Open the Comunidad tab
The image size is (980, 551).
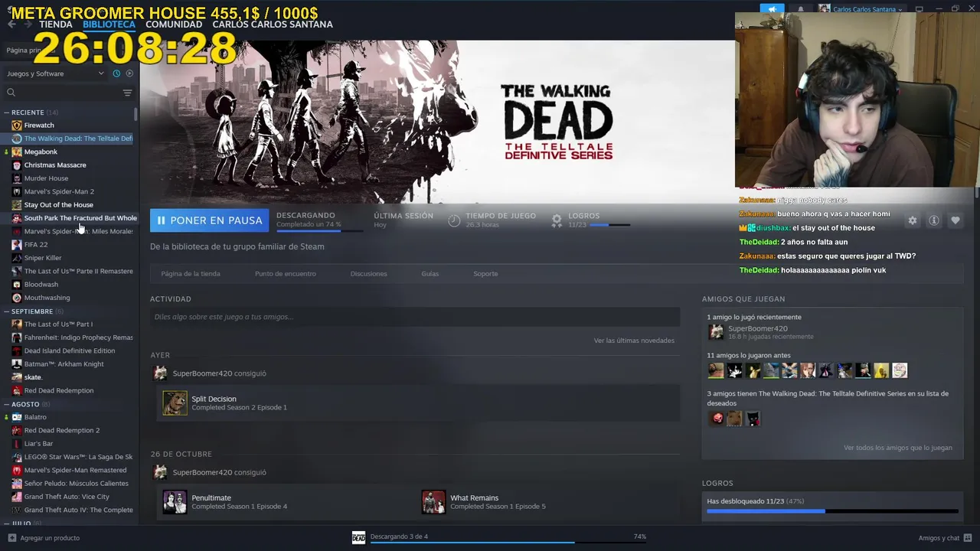174,24
